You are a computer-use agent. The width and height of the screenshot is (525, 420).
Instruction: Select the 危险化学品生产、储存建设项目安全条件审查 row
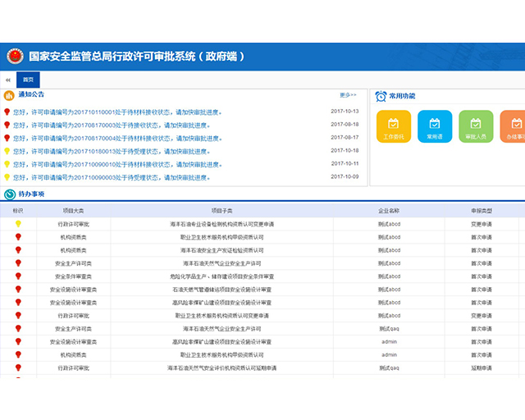[x=222, y=276]
